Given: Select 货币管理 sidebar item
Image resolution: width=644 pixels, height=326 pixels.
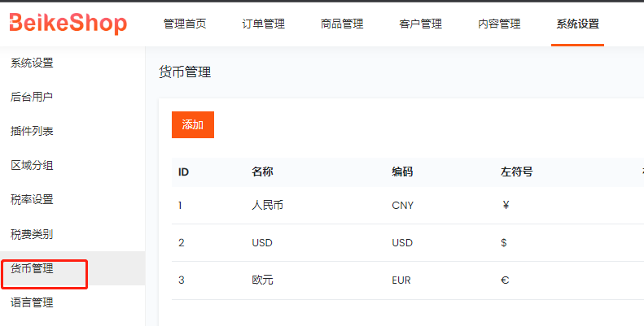Looking at the screenshot, I should (x=72, y=268).
